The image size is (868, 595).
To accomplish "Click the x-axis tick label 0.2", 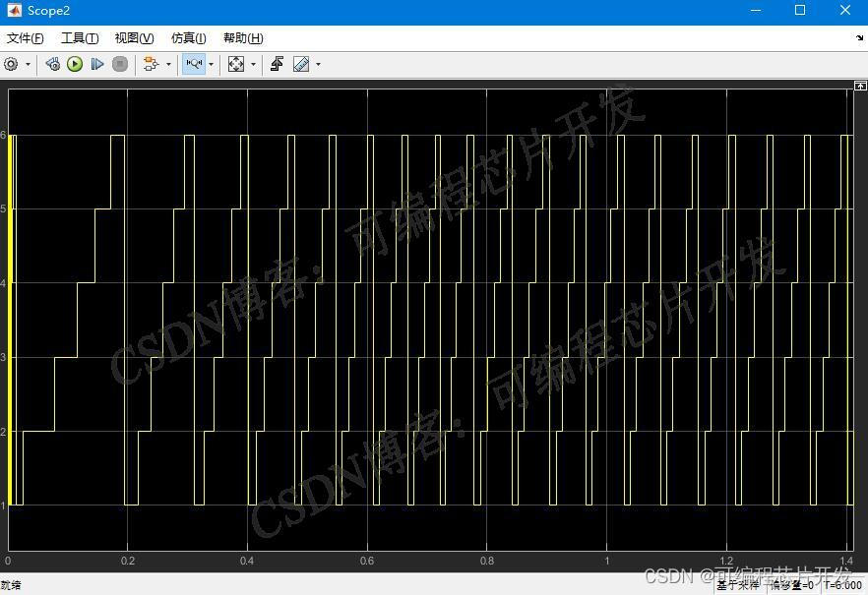I will coord(128,561).
